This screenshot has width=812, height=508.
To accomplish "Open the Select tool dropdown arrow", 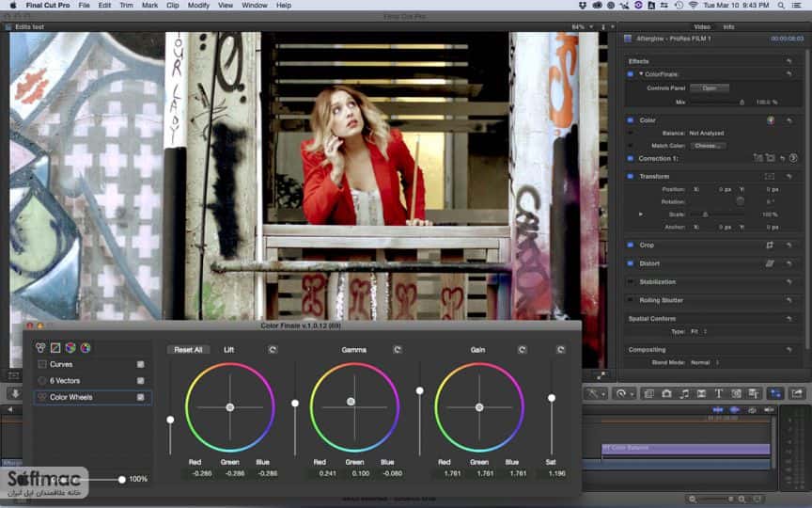I will 602,394.
